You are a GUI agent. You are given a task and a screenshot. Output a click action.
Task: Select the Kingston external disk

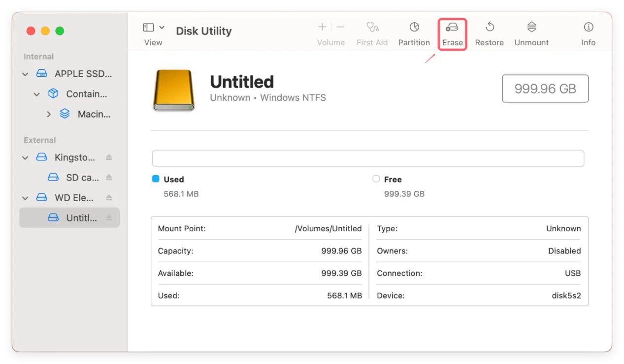point(69,157)
